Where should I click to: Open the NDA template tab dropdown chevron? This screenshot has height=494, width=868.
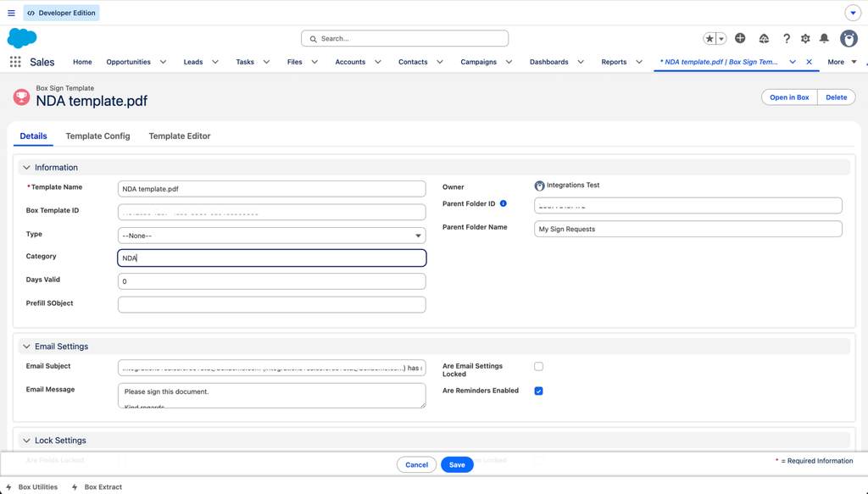coord(793,62)
